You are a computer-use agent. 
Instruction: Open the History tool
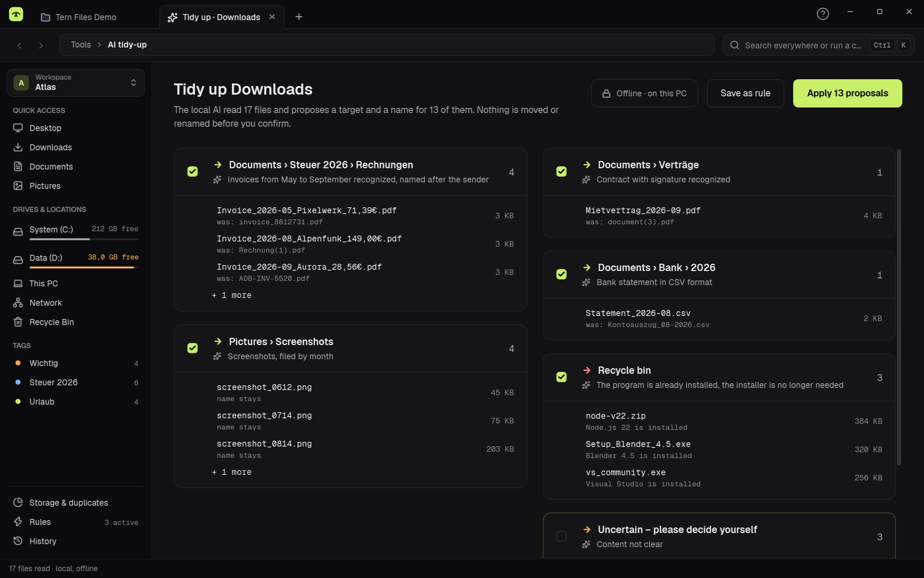click(76, 541)
